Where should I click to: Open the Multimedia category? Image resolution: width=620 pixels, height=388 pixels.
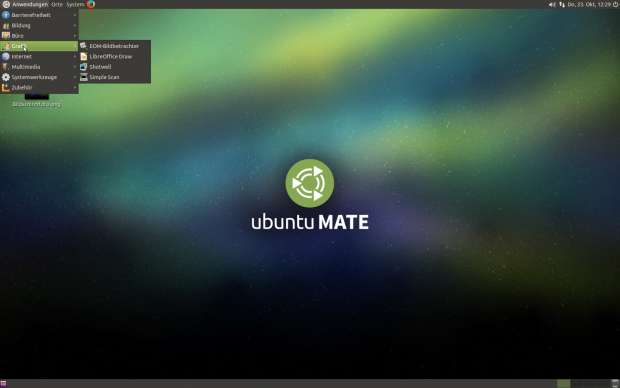click(x=39, y=67)
